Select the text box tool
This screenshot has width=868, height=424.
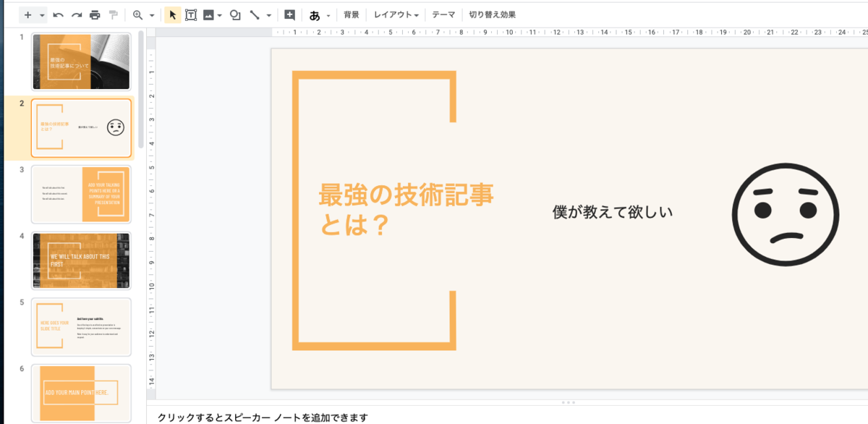pos(191,14)
